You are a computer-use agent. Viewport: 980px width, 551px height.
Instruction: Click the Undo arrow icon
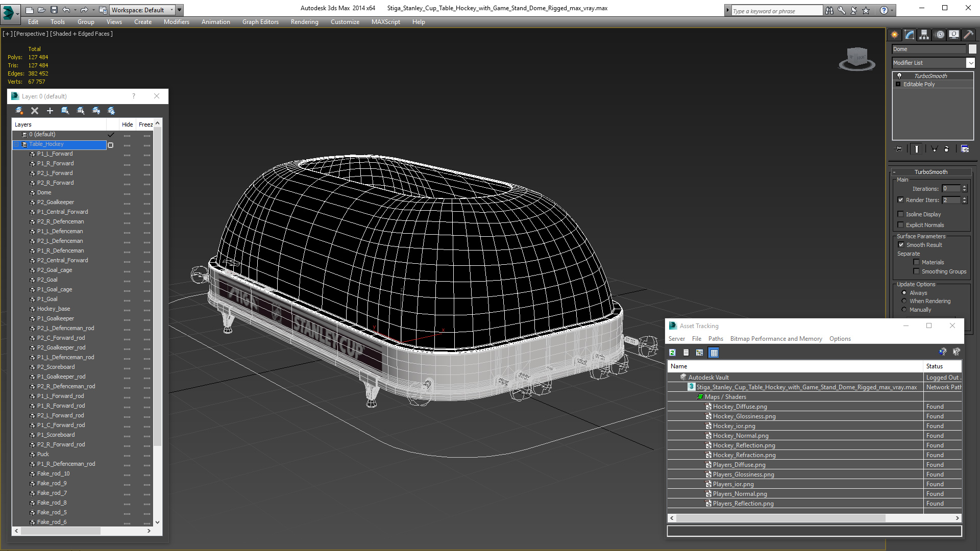[66, 10]
